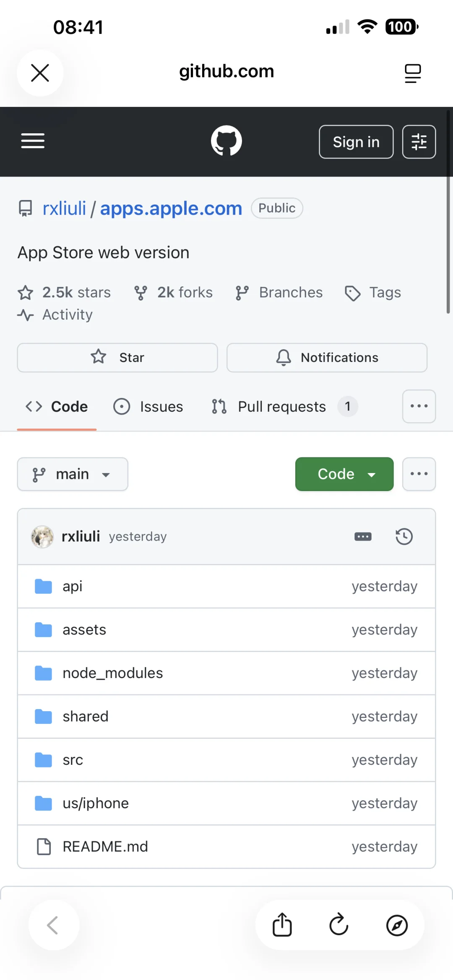
Task: Open the node_modules folder
Action: point(112,673)
